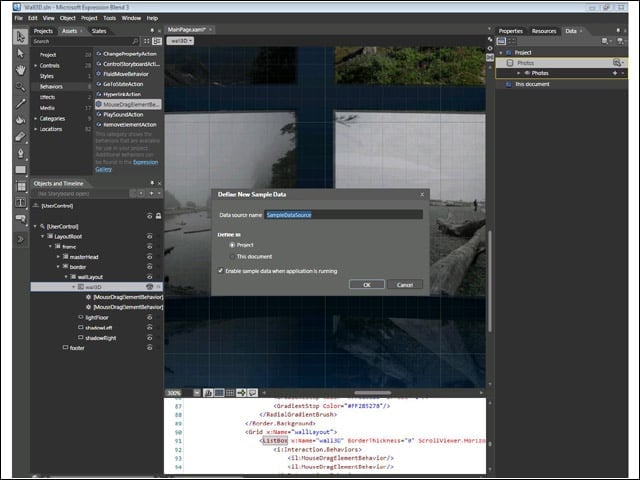
Task: Collapse LayoutRoot tree node
Action: (x=42, y=236)
